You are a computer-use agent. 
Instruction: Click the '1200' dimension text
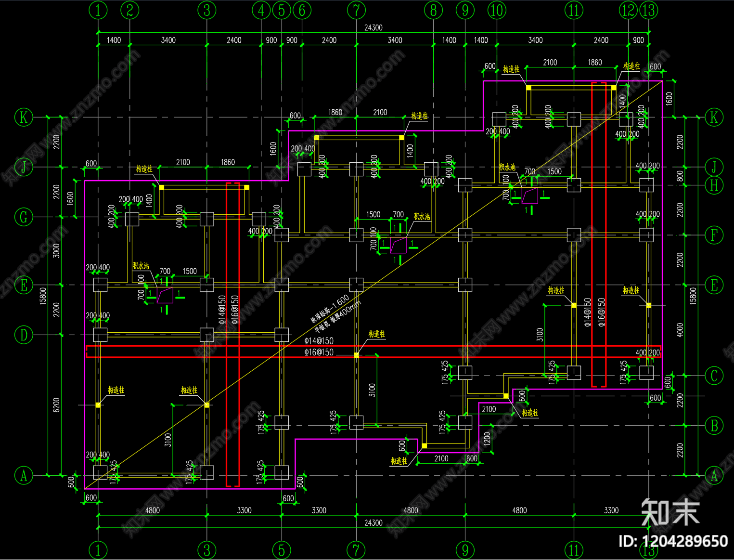click(487, 438)
